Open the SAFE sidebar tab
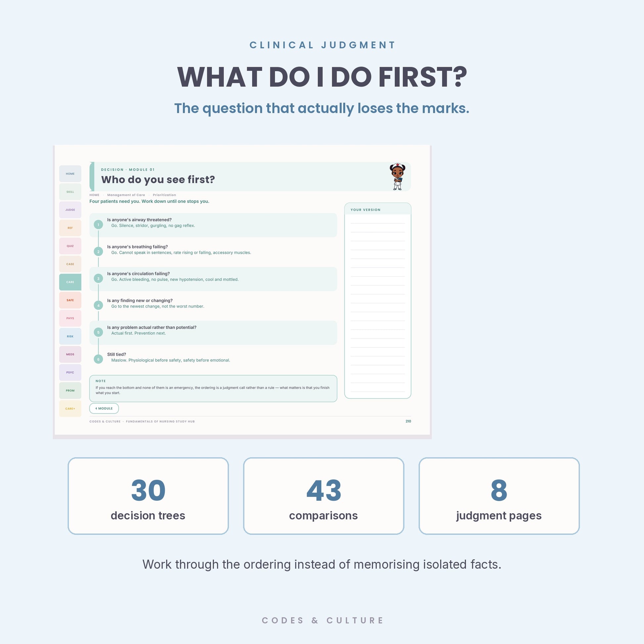 pyautogui.click(x=70, y=300)
